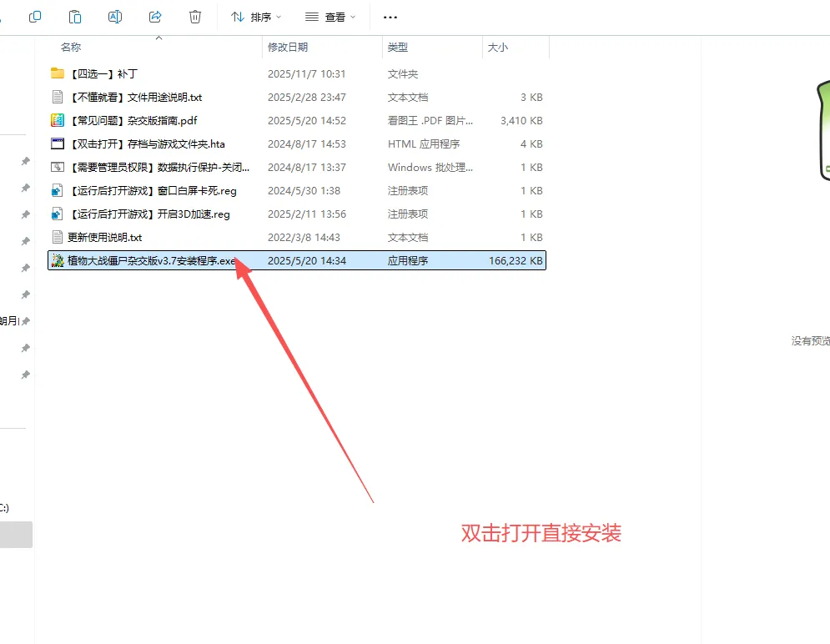Sort by the 修改日期 column header
The width and height of the screenshot is (830, 644).
coord(288,47)
